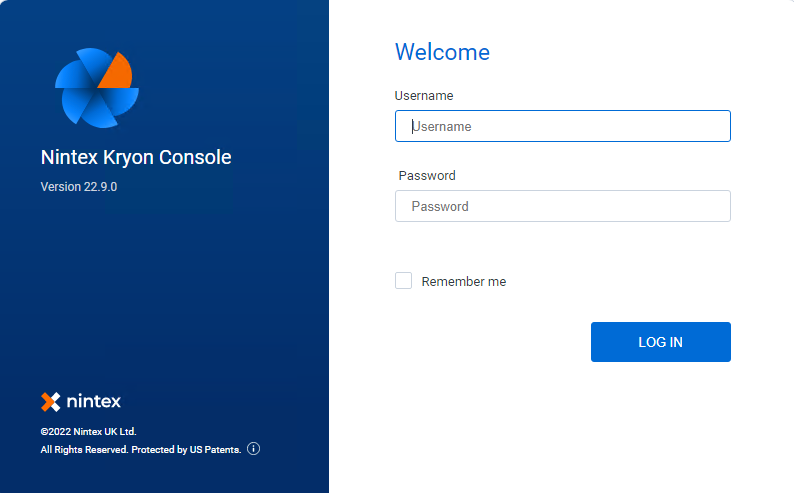Enable the Remember me checkbox
The image size is (794, 493).
(403, 281)
